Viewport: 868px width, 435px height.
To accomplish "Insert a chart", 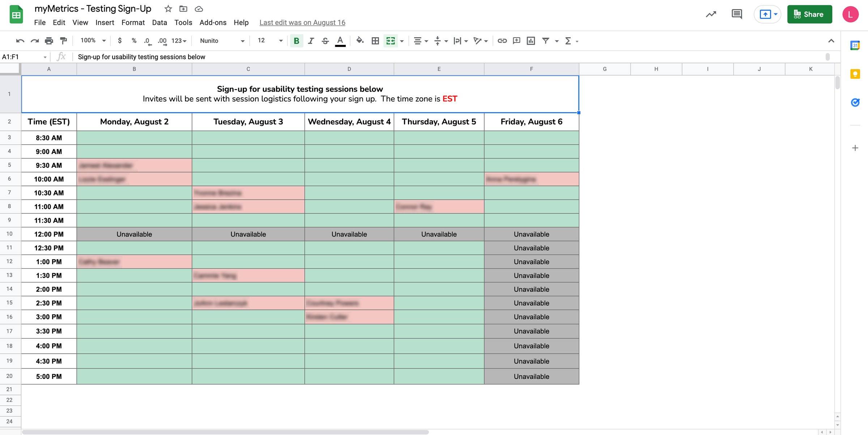I will coord(531,41).
